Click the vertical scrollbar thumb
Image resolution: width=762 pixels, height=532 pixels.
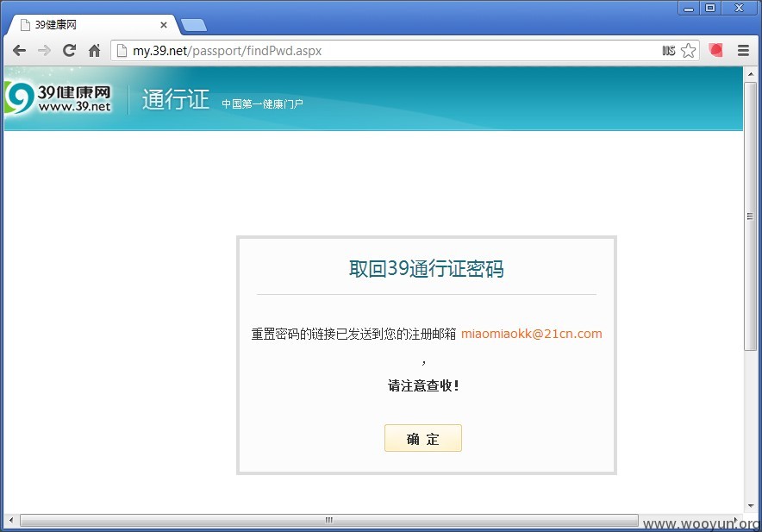click(750, 216)
